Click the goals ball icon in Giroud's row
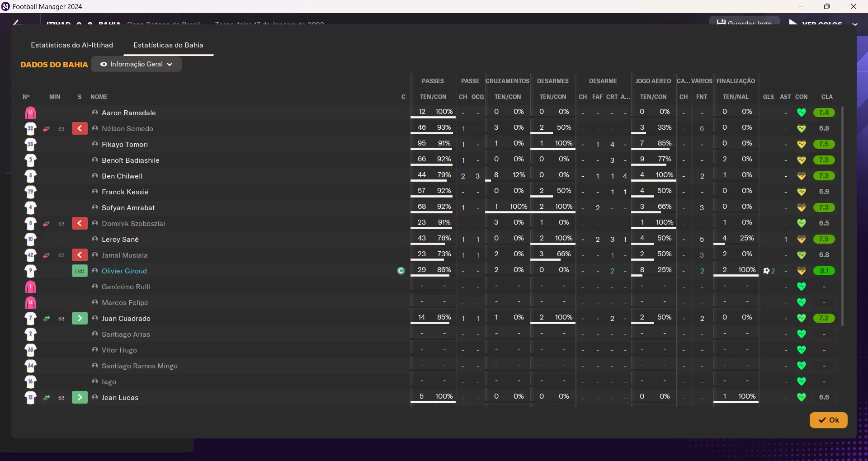The height and width of the screenshot is (461, 868). click(766, 271)
